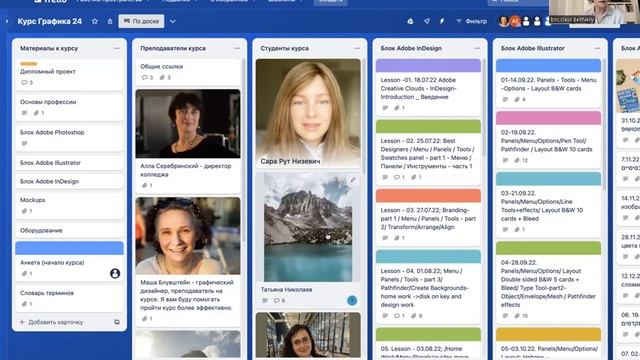The width and height of the screenshot is (640, 360).
Task: Open list menu for Студенты курса
Action: tap(357, 48)
